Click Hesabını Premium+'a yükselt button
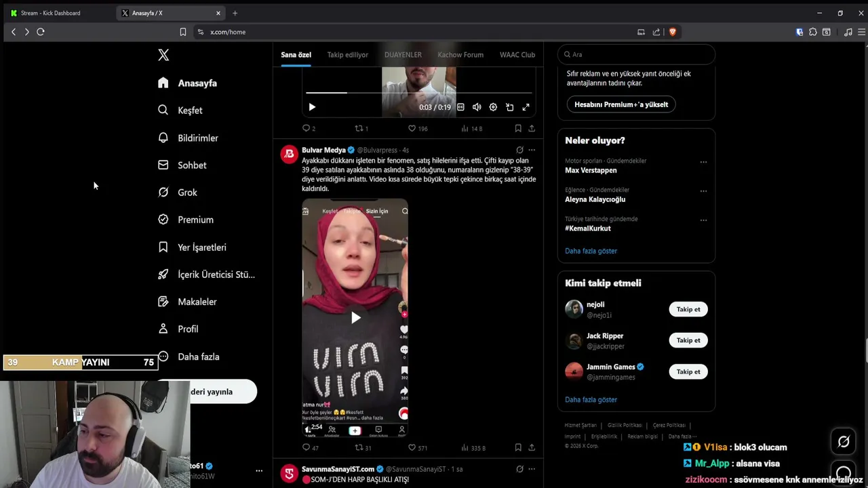The image size is (868, 488). coord(621,104)
